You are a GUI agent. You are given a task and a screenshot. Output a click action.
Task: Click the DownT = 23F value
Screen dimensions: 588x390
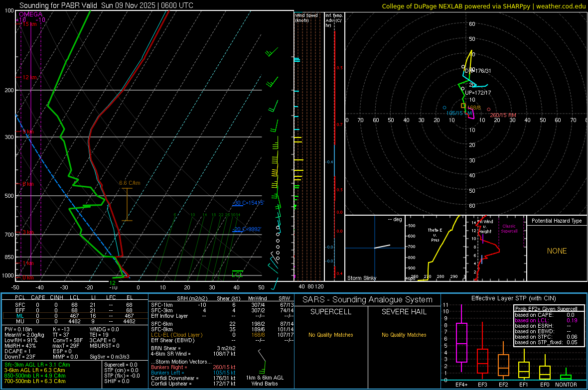click(x=19, y=357)
